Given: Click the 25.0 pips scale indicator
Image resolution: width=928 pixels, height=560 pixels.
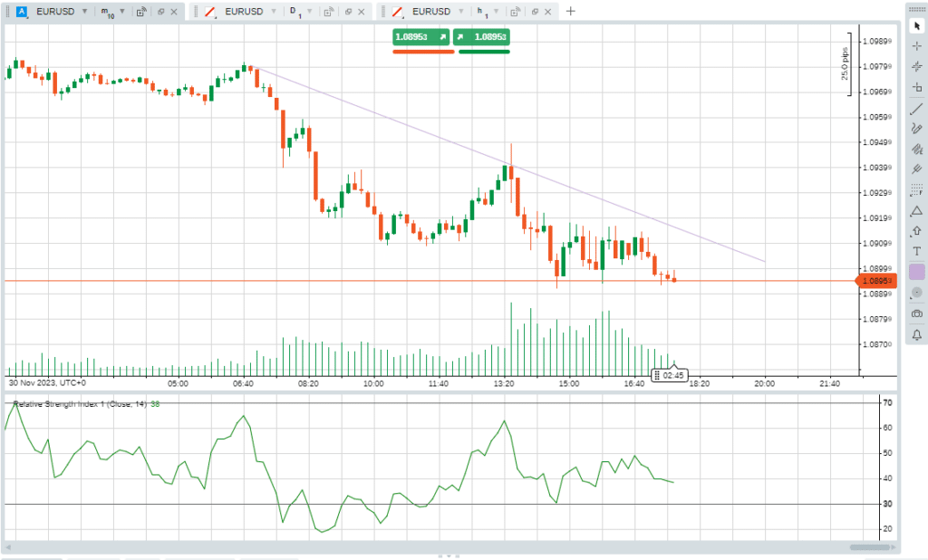Looking at the screenshot, I should (846, 64).
